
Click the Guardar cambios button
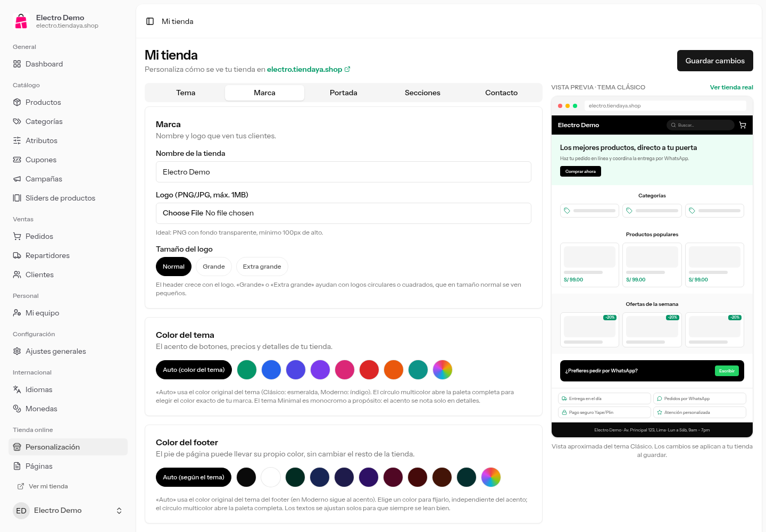pos(715,61)
